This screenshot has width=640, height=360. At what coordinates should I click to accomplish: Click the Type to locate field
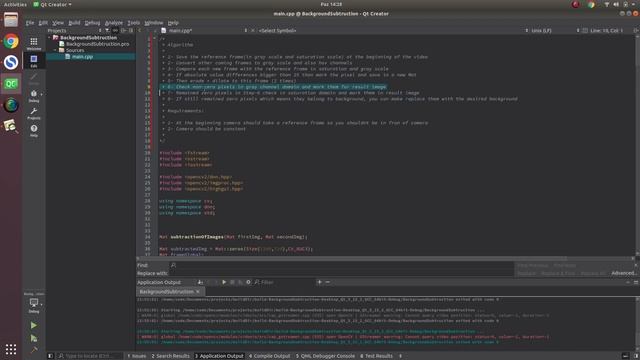(89, 356)
